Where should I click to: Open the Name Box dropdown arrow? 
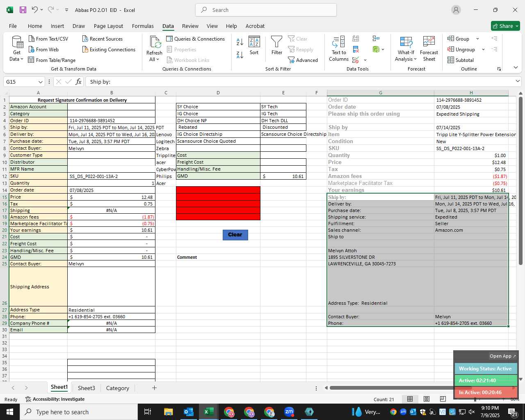pyautogui.click(x=40, y=82)
